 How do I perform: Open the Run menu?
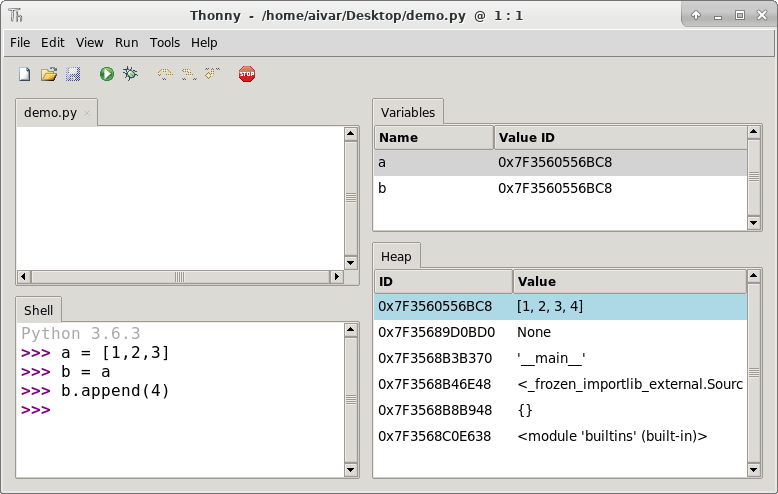point(126,43)
